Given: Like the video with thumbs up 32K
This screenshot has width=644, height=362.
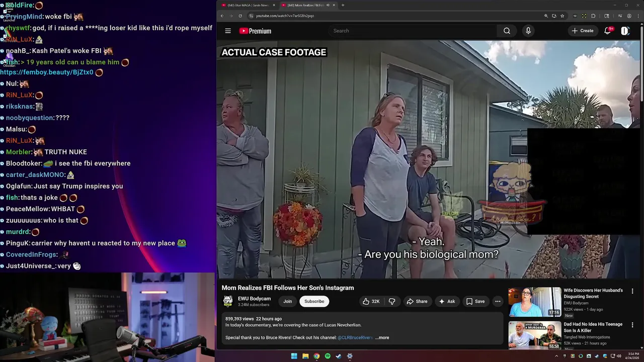Looking at the screenshot, I should point(371,301).
